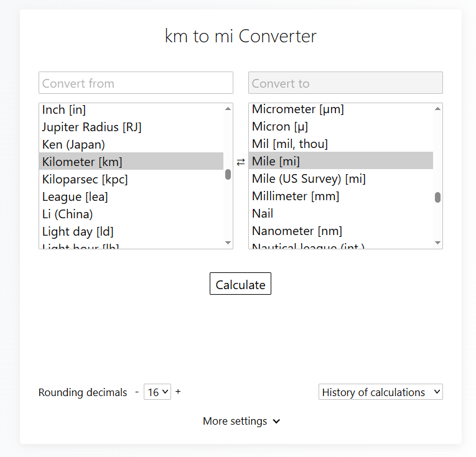Select Nanometer [nm] in target list

297,231
